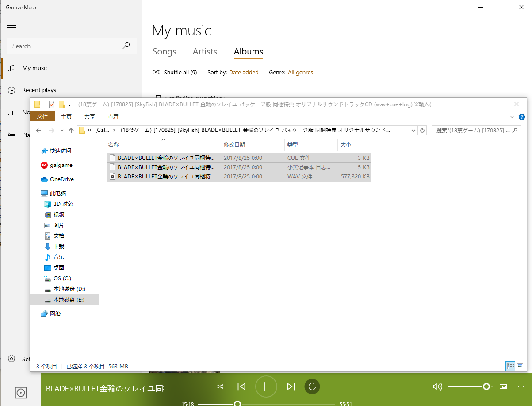This screenshot has height=406, width=532.
Task: Open the 文件 menu in Explorer
Action: point(42,116)
